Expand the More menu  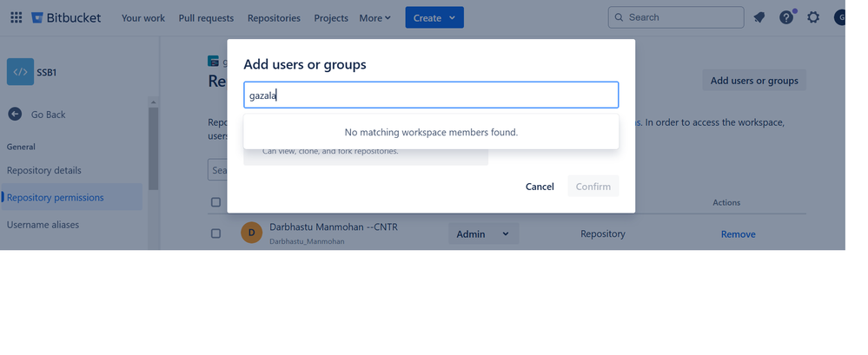(x=374, y=18)
